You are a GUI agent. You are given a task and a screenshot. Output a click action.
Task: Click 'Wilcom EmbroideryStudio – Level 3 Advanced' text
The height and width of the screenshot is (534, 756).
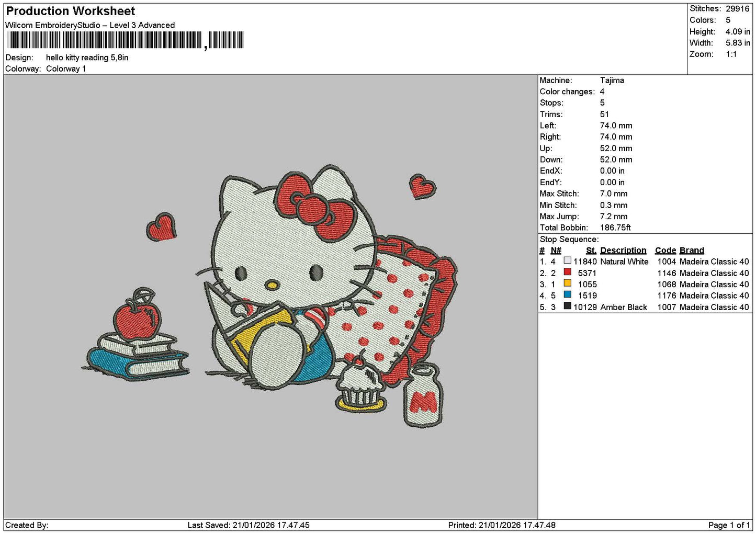coord(90,25)
